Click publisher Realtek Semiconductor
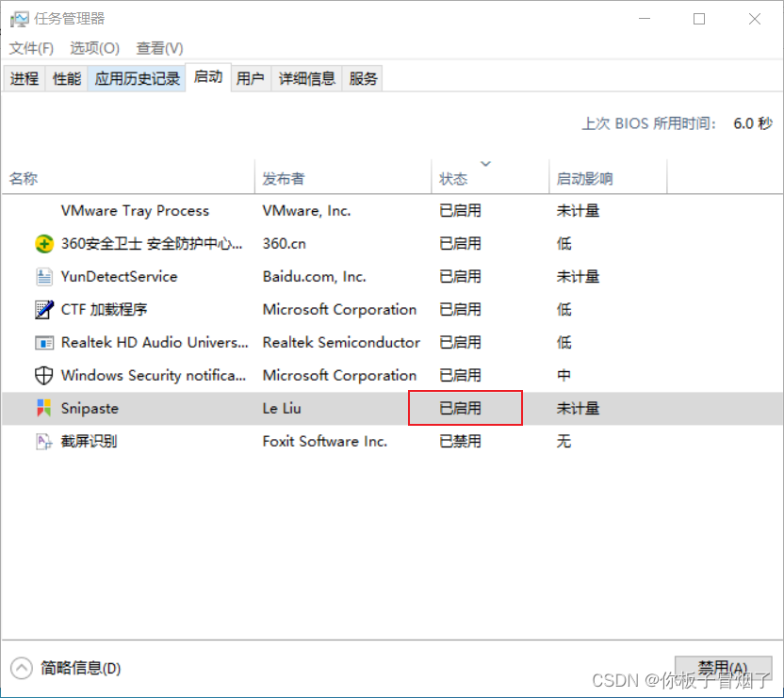The height and width of the screenshot is (698, 784). [341, 343]
